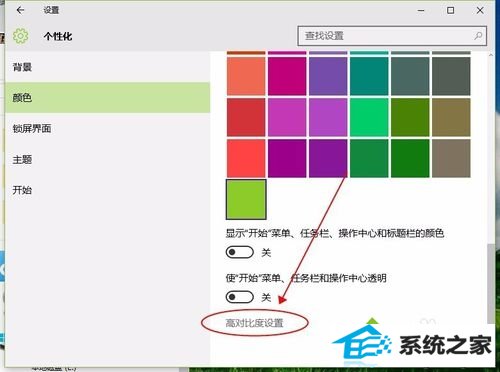Pick the magenta swatch in first full row
This screenshot has width=500, height=372.
tap(287, 76)
